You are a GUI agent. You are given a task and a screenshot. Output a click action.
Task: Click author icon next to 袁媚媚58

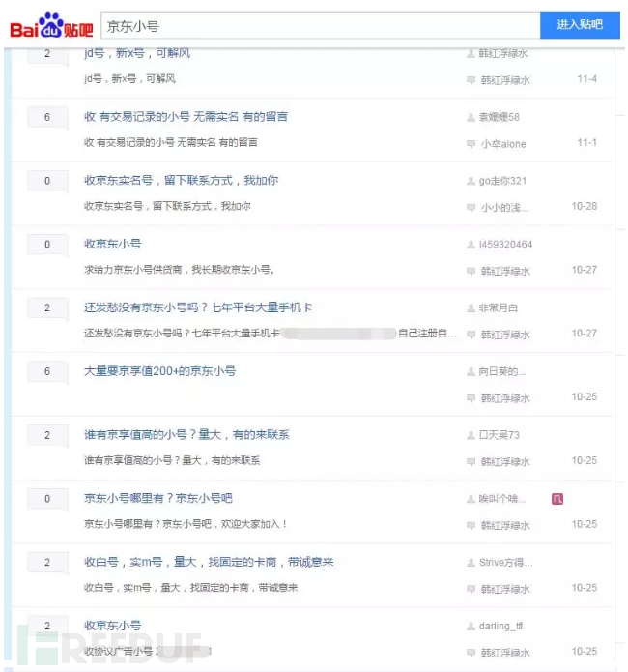coord(471,117)
